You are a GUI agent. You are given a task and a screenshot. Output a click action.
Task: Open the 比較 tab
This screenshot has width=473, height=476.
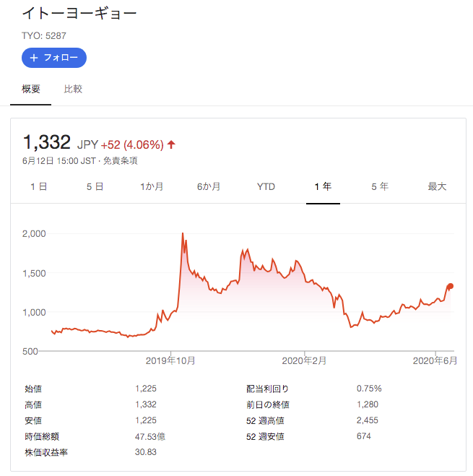click(73, 89)
